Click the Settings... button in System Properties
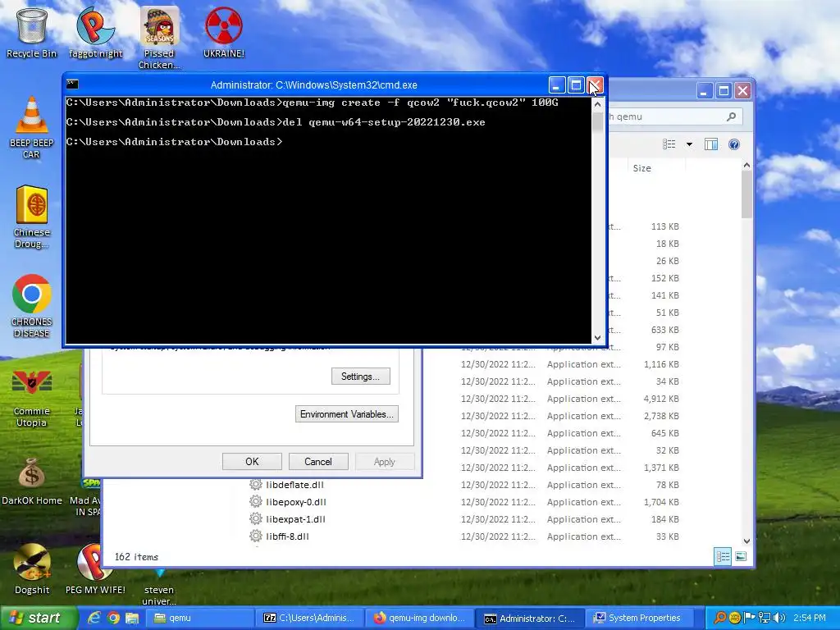The width and height of the screenshot is (840, 630). (x=361, y=376)
